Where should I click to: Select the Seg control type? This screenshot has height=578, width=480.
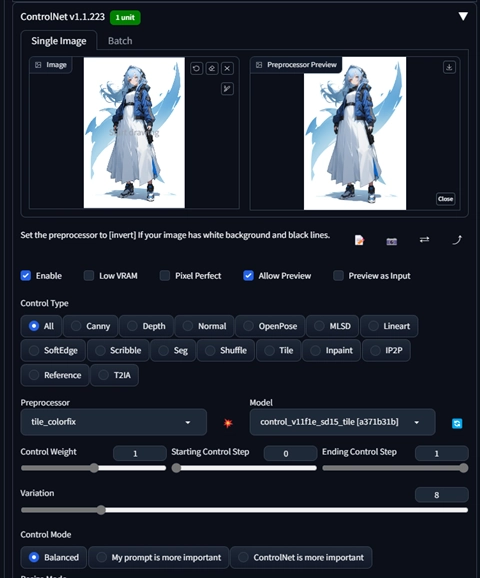[173, 351]
